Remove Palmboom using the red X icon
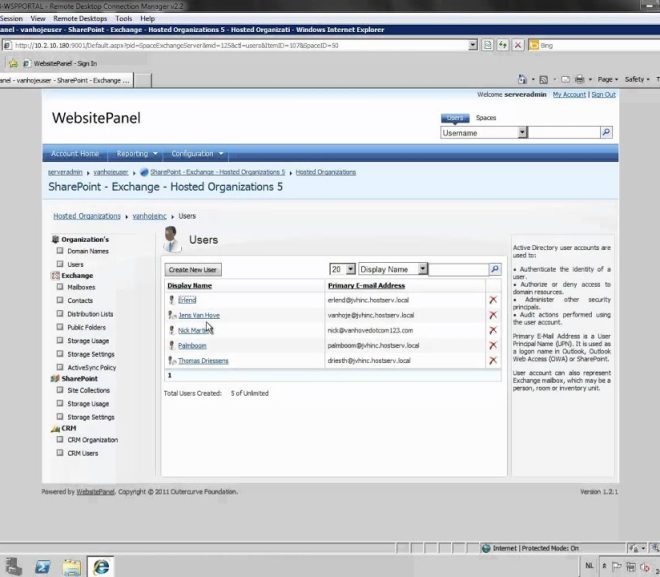This screenshot has height=577, width=660. coord(493,345)
